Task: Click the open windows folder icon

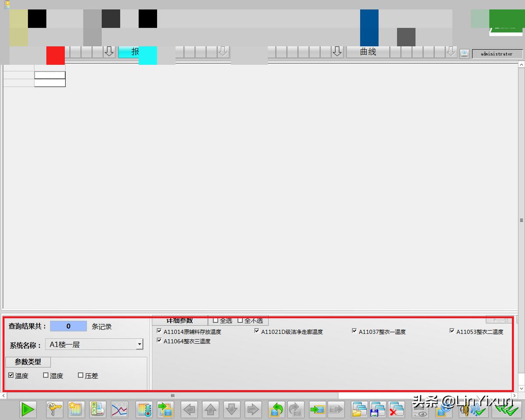Action: pos(360,409)
